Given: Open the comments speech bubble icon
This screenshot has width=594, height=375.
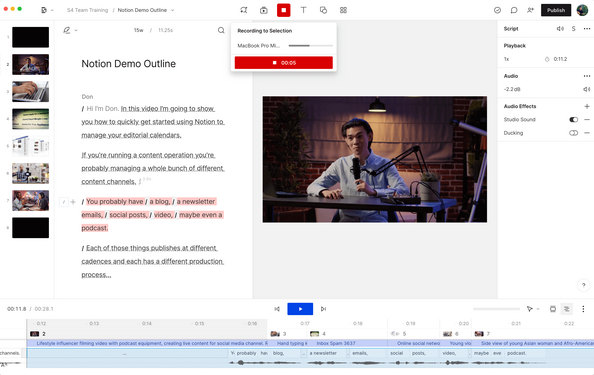Looking at the screenshot, I should click(x=514, y=10).
